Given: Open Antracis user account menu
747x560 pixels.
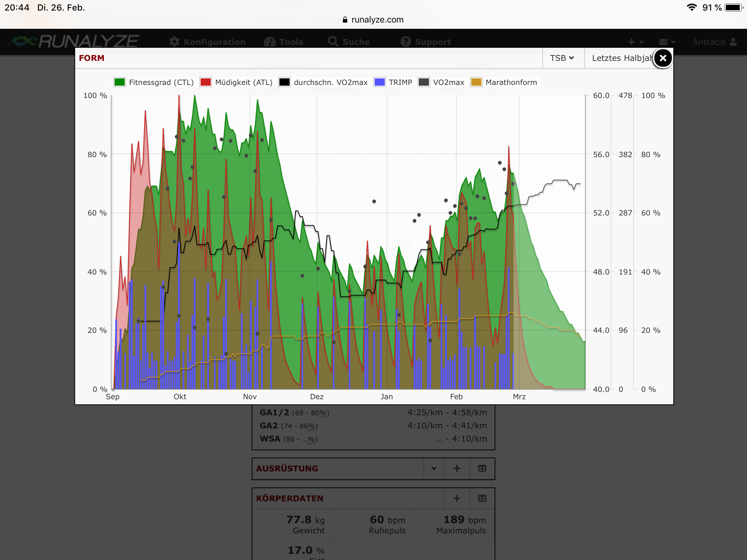Looking at the screenshot, I should click(714, 42).
